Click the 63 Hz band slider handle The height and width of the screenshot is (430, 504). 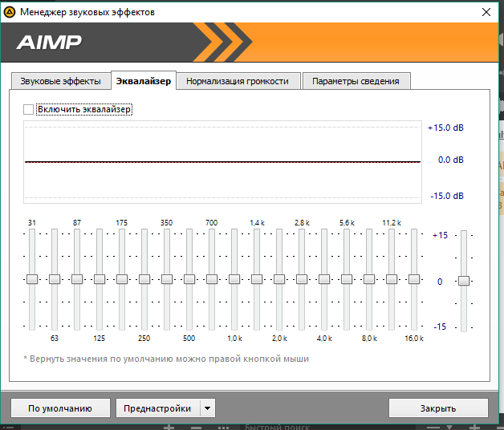tap(55, 279)
